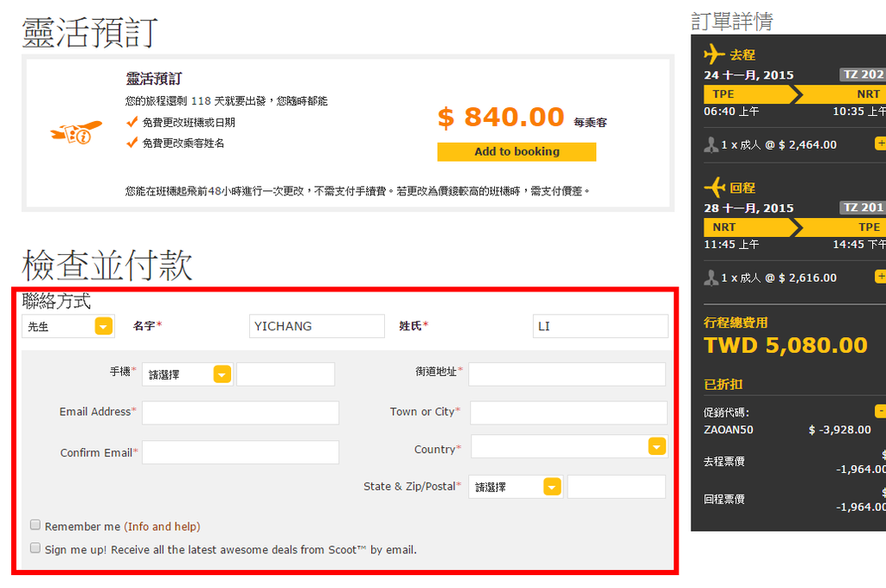
Task: Click the ZAOAN50 promo code text
Action: pos(729,430)
